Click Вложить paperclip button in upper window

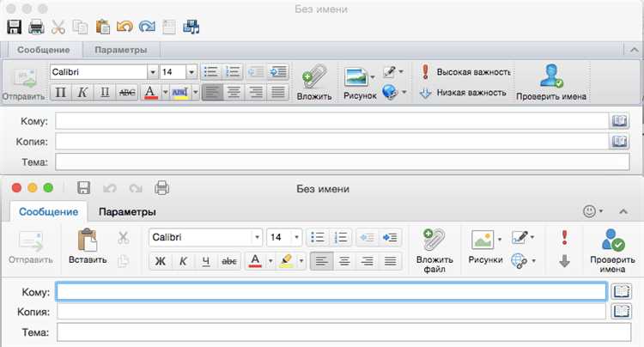(314, 82)
